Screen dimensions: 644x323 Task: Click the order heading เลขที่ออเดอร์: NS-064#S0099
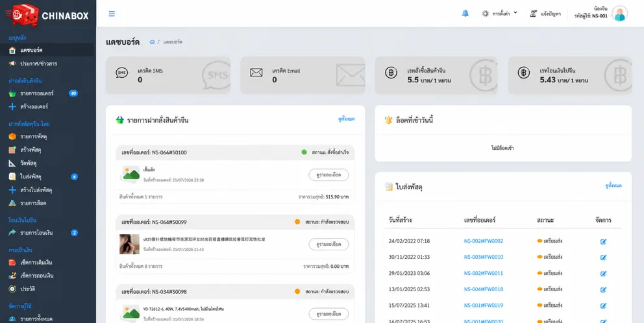[x=154, y=222]
